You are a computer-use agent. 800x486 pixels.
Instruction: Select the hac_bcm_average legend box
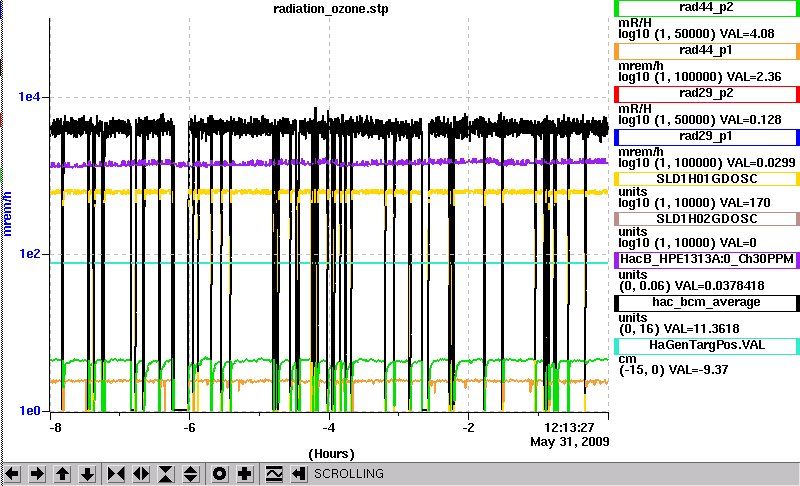[707, 302]
